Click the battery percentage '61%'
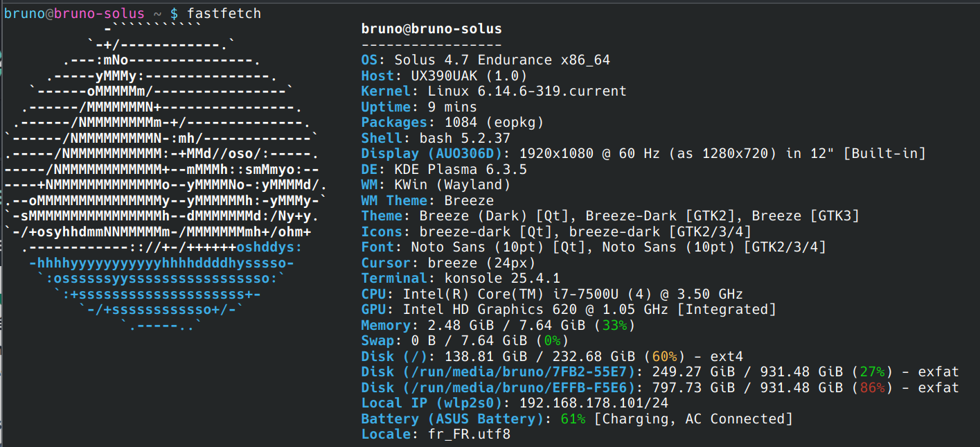The width and height of the screenshot is (980, 447). pos(573,419)
